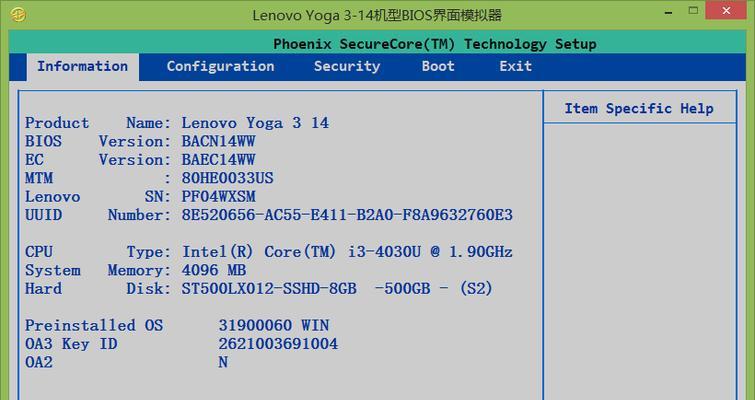The width and height of the screenshot is (755, 400).
Task: Switch to the Information tab
Action: (82, 66)
